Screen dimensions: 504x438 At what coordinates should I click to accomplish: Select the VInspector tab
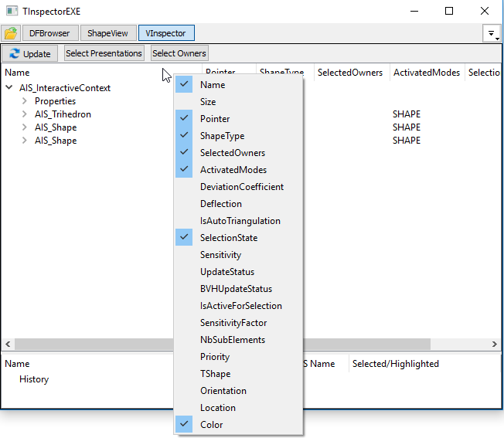[x=166, y=33]
